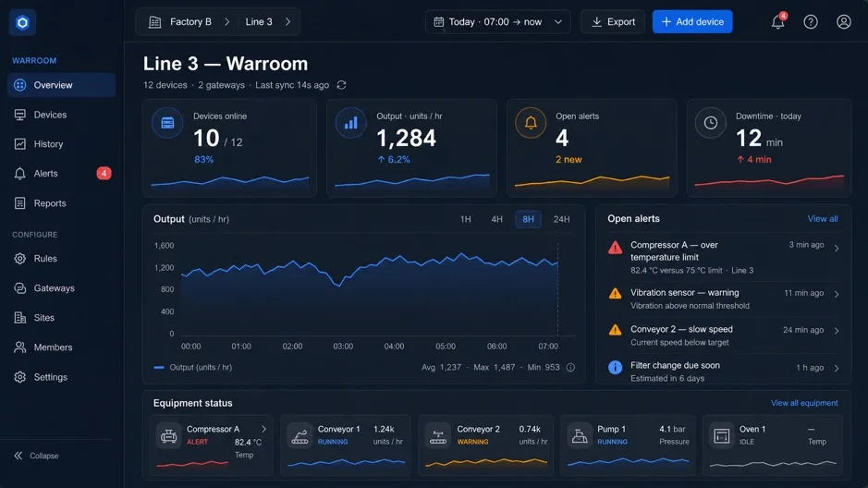Click the Export button
Screen dimensions: 868x488
tap(613, 21)
